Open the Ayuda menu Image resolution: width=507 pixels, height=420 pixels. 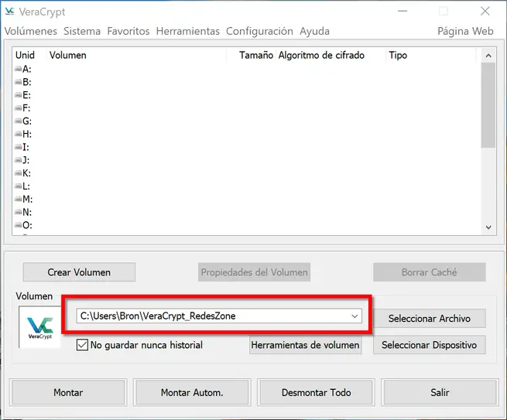click(x=314, y=32)
